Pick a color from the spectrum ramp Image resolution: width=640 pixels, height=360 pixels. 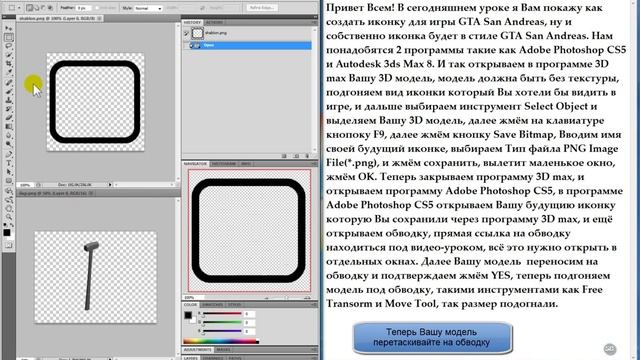click(221, 341)
